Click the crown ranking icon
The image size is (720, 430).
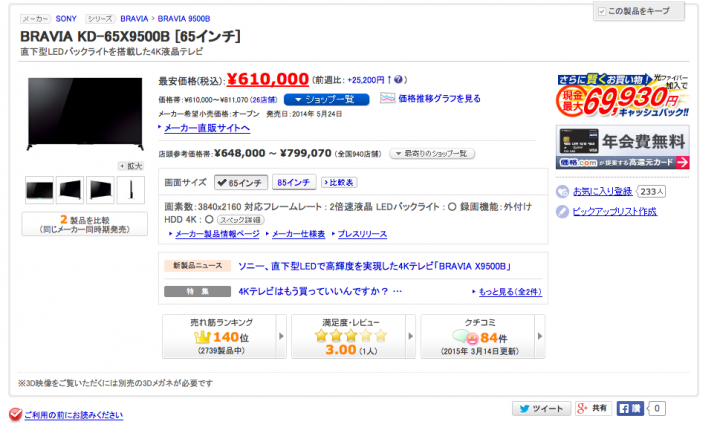coord(202,337)
